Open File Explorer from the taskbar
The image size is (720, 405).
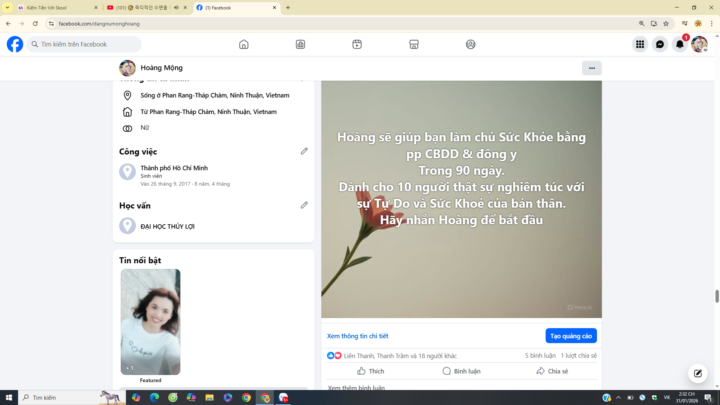coord(209,398)
